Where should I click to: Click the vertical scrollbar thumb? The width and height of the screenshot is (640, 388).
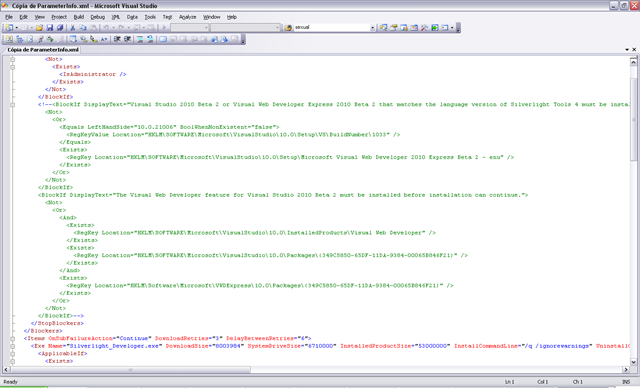633,119
